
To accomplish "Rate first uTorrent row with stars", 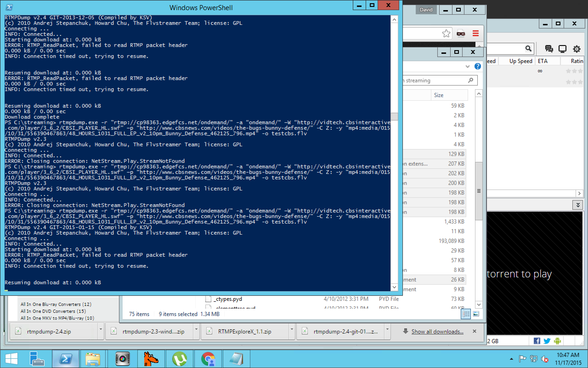I will pos(574,71).
